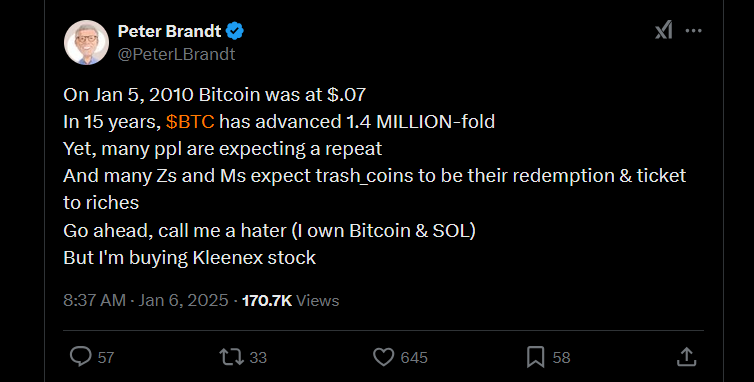The width and height of the screenshot is (754, 382).
Task: Click the 58 bookmarks count
Action: point(561,357)
